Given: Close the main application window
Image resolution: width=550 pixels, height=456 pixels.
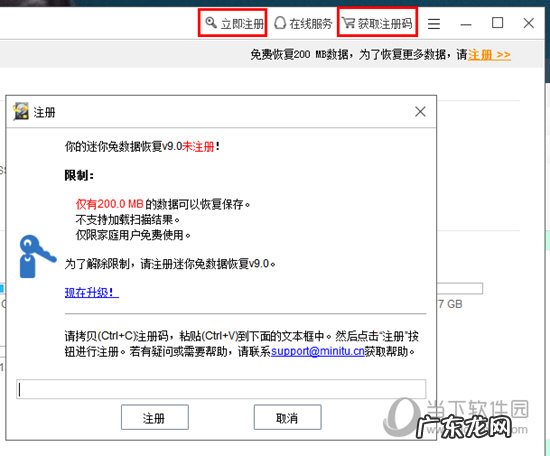Looking at the screenshot, I should point(529,23).
